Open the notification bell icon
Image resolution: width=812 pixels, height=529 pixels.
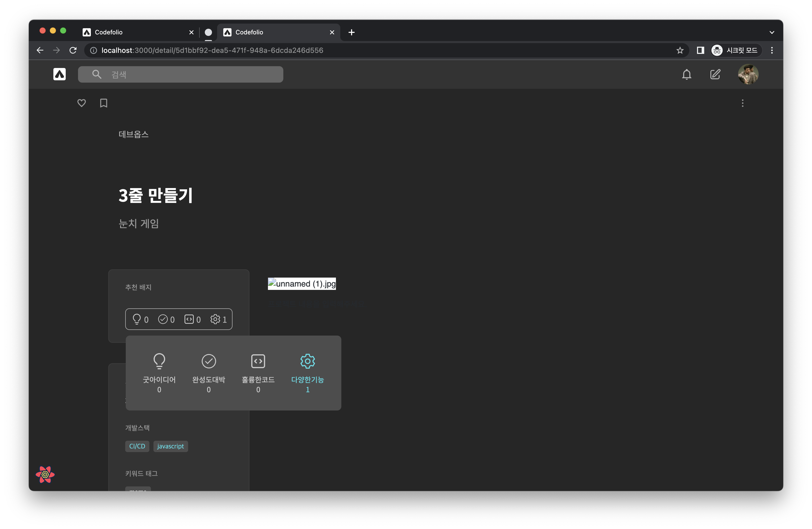(x=687, y=74)
